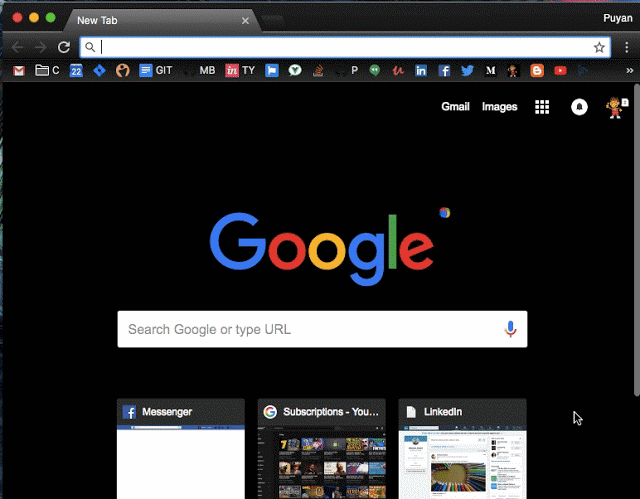Start voice search with the microphone
Screen dimensions: 640x499
click(x=510, y=329)
